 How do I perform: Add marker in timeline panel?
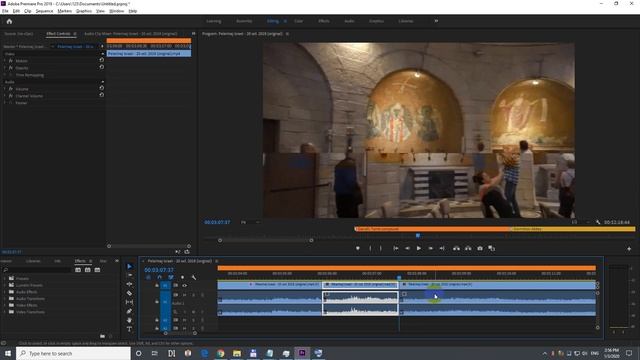(x=182, y=278)
